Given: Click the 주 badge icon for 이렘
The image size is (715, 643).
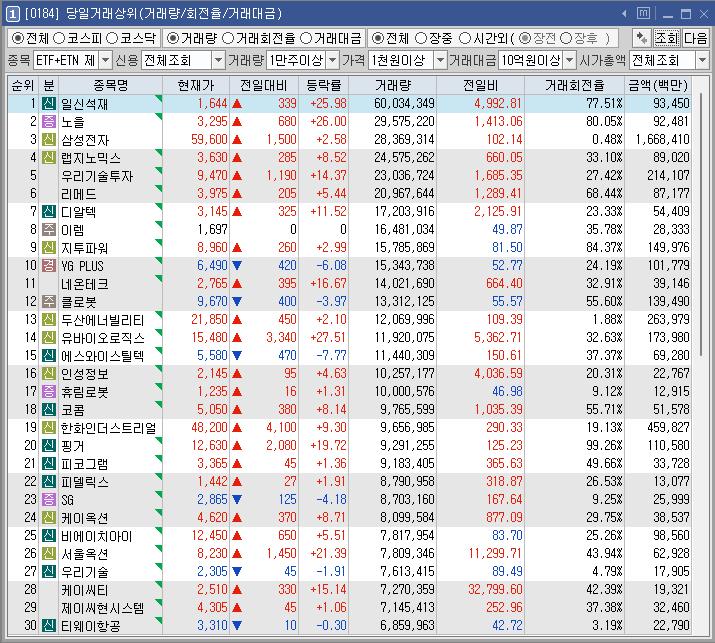Looking at the screenshot, I should pyautogui.click(x=49, y=229).
